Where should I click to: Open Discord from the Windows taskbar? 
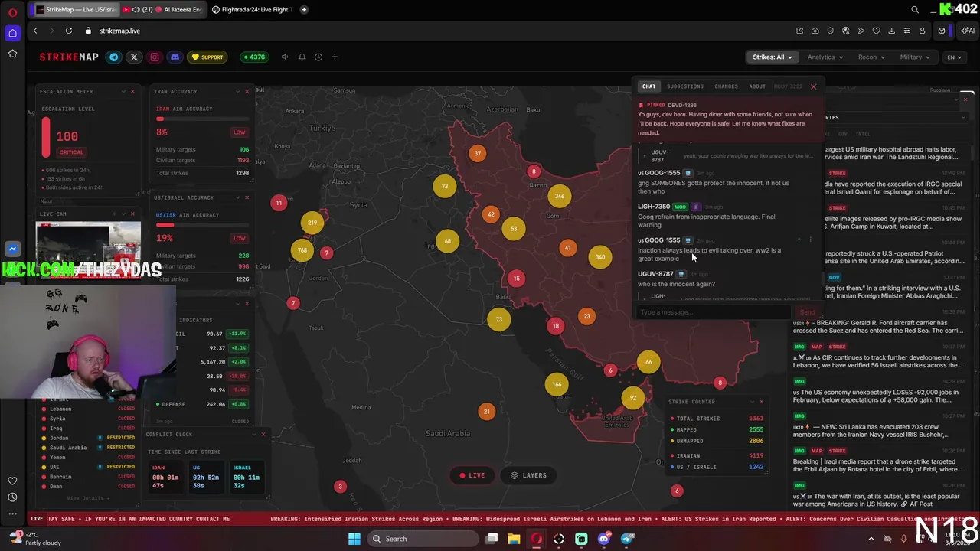604,539
